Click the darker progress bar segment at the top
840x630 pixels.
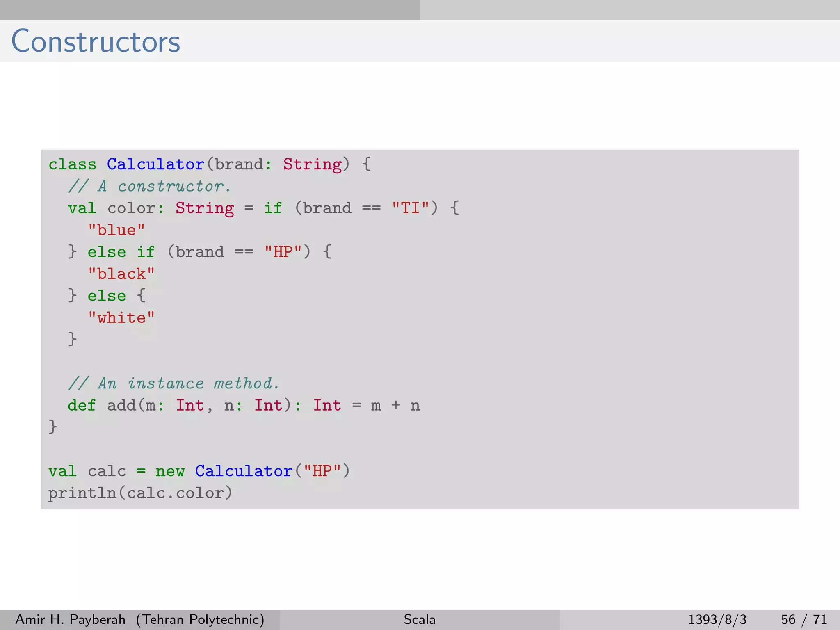210,10
